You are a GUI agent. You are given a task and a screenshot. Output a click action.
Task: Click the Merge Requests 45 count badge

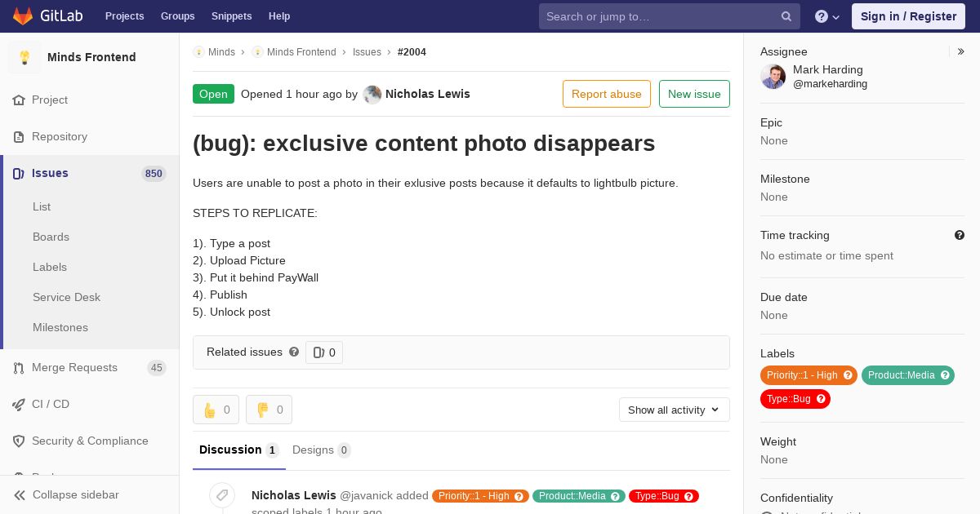point(157,368)
